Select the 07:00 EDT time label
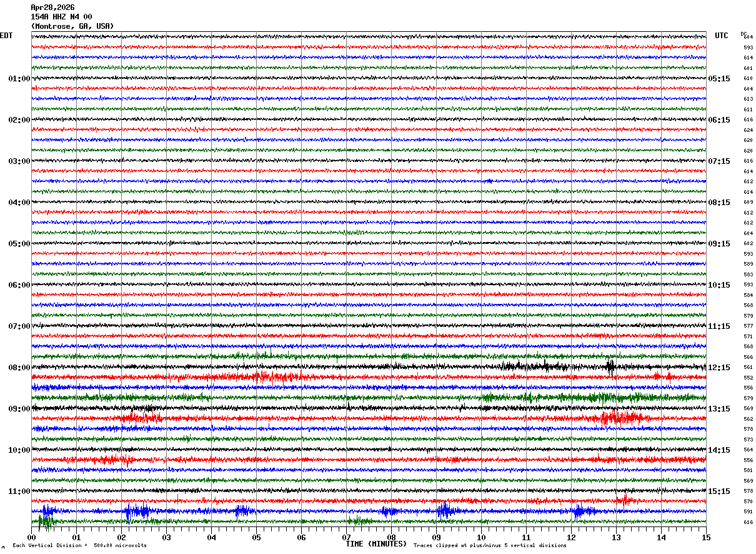Image resolution: width=756 pixels, height=554 pixels. pyautogui.click(x=19, y=326)
